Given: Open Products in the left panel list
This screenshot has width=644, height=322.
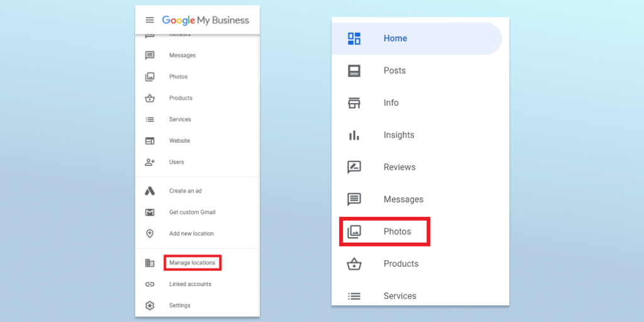Looking at the screenshot, I should (x=180, y=98).
